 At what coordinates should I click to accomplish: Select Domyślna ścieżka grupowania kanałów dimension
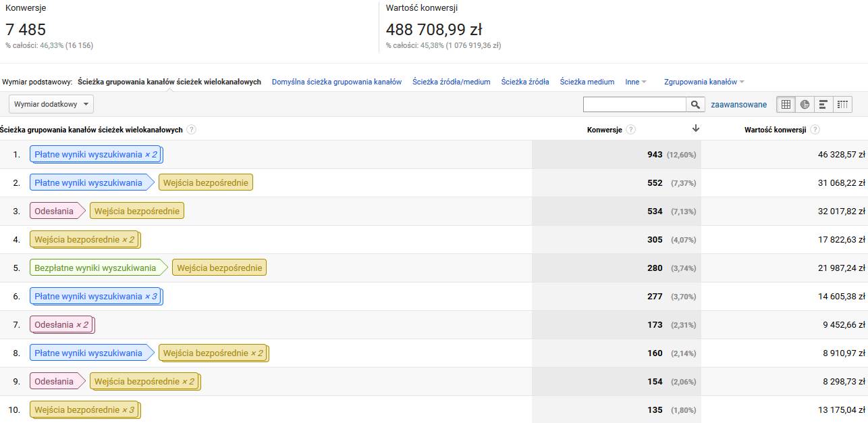[x=336, y=82]
